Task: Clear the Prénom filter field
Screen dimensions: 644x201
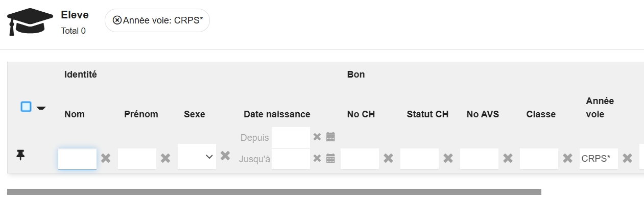Action: pos(165,158)
